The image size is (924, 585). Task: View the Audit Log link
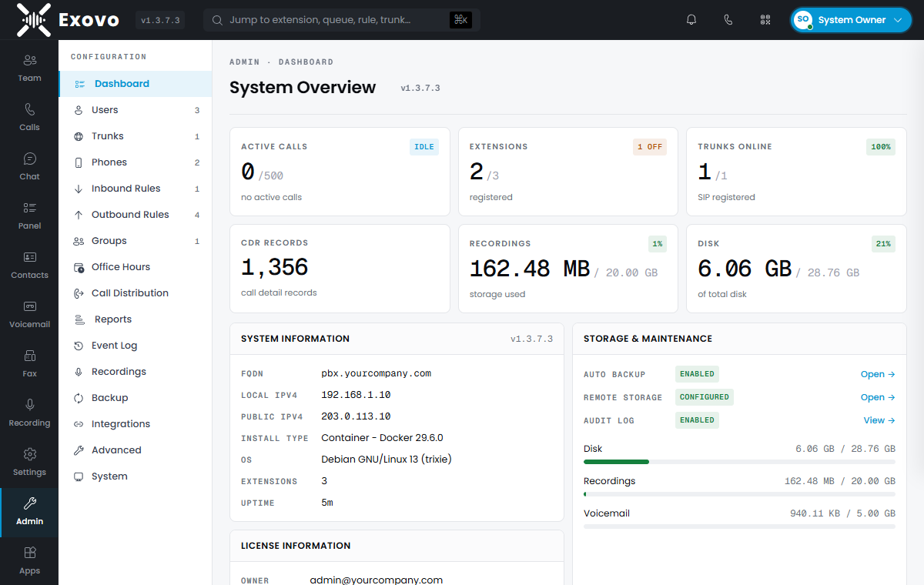(x=879, y=420)
